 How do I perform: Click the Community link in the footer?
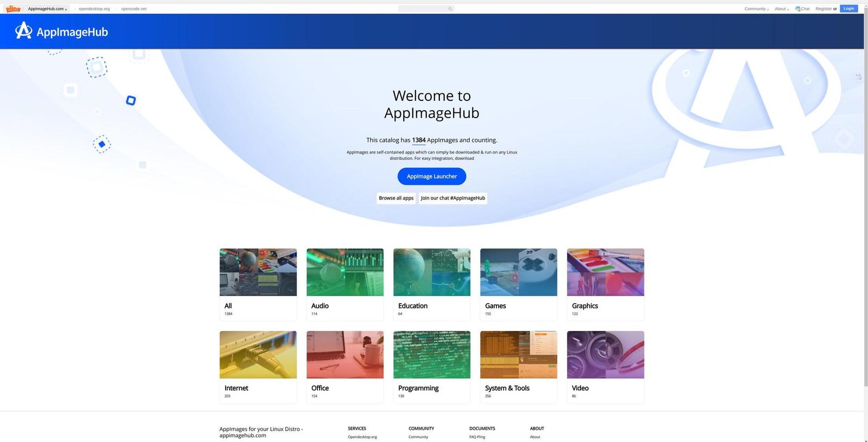coord(418,437)
